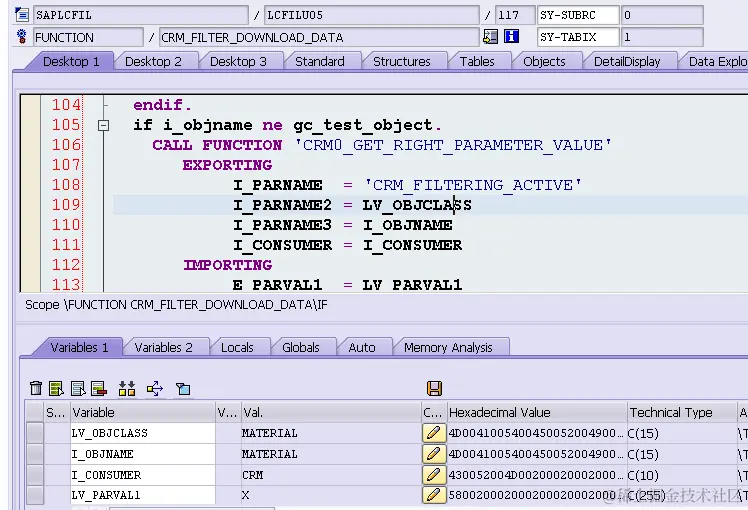Click the LV_OBJCLASS variable name cell
Screen dimensions: 748x510
[x=143, y=433]
